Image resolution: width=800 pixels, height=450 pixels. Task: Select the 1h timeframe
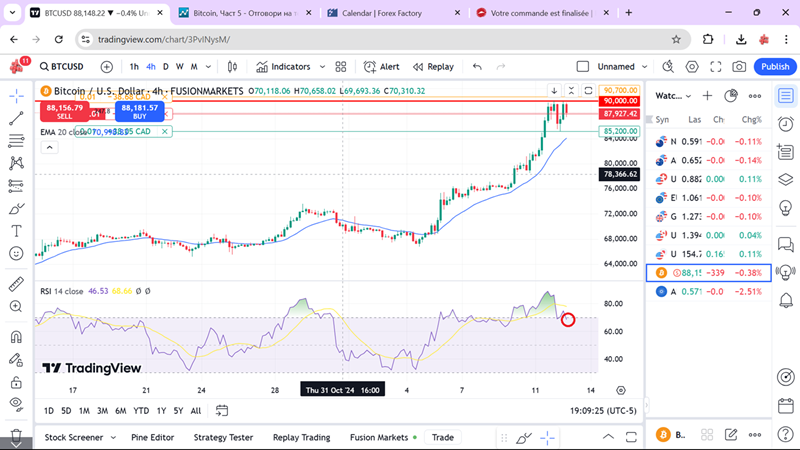(134, 67)
